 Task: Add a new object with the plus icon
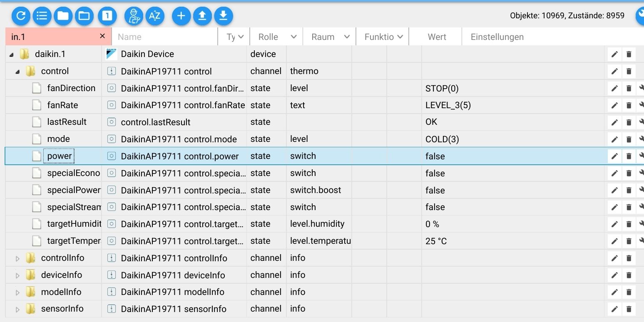click(x=181, y=16)
